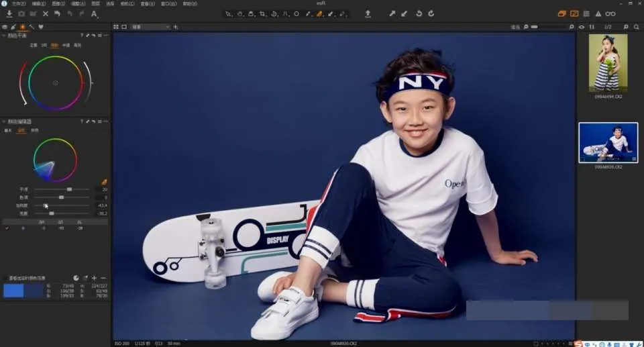Screen dimensions: 644x347
Task: Click the plus button to add color range
Action: click(94, 279)
